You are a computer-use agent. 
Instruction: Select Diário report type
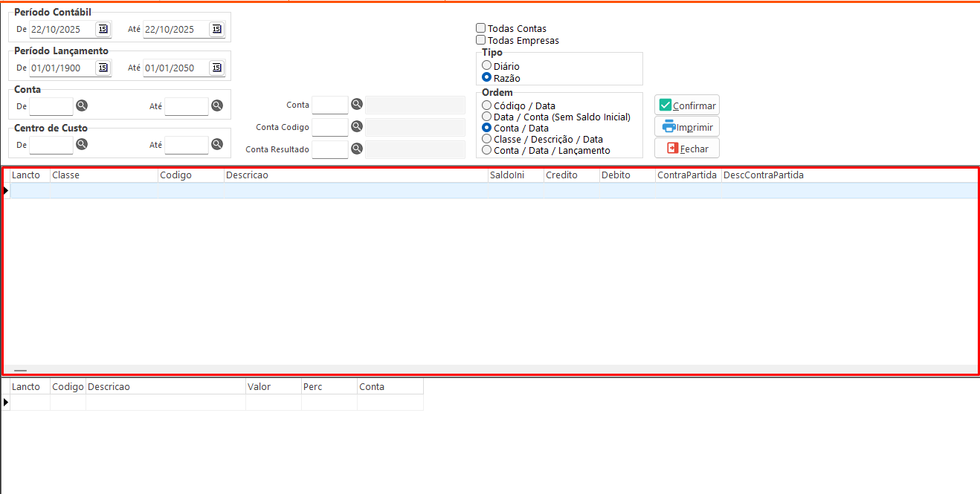[x=487, y=65]
